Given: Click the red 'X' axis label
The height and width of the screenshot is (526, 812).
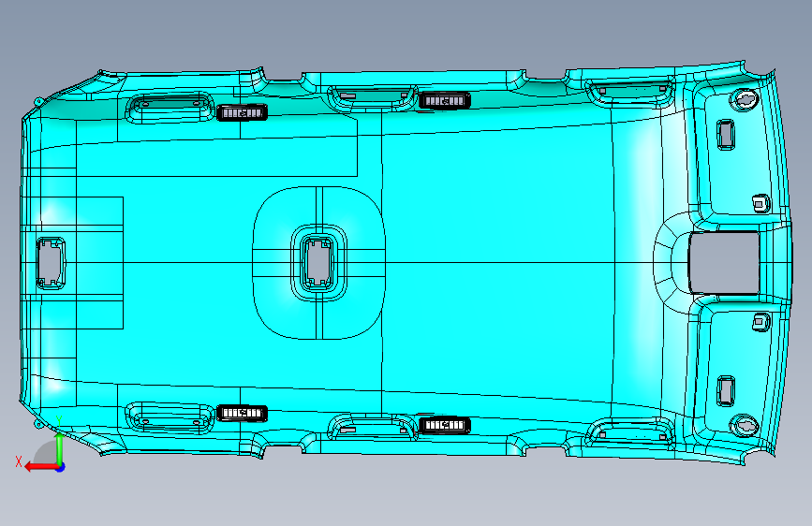Looking at the screenshot, I should pos(19,461).
